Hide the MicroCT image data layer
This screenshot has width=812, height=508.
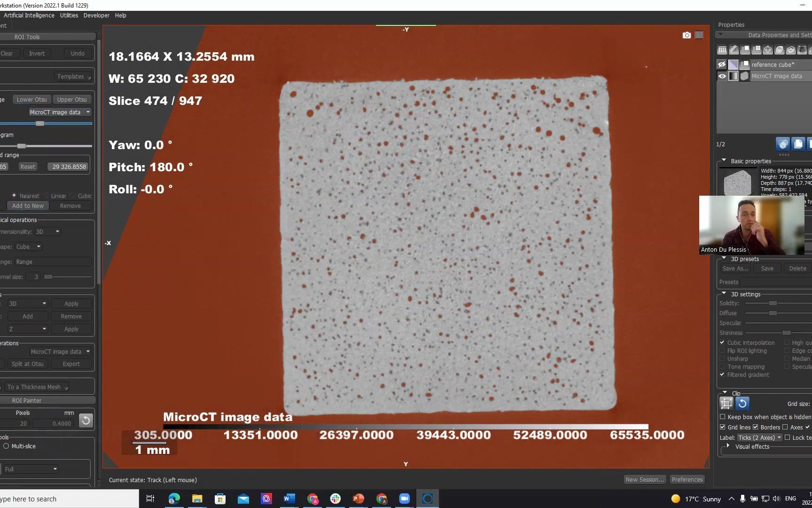(722, 76)
